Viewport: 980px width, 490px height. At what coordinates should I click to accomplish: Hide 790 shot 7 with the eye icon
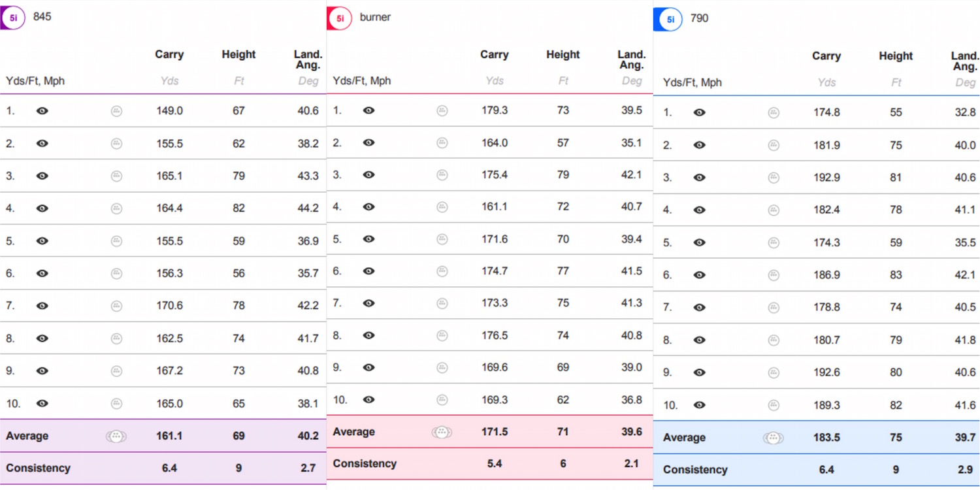click(699, 307)
